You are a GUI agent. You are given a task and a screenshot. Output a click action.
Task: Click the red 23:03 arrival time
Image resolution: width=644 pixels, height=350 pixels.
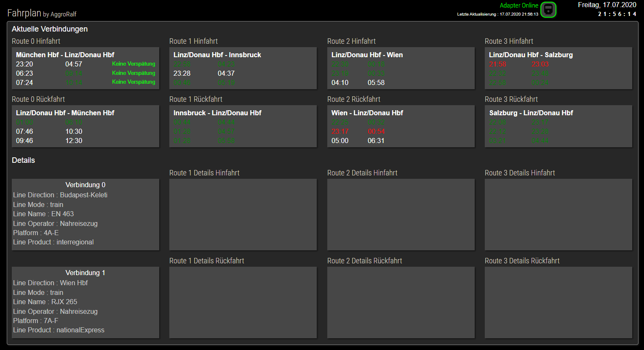[x=540, y=64]
